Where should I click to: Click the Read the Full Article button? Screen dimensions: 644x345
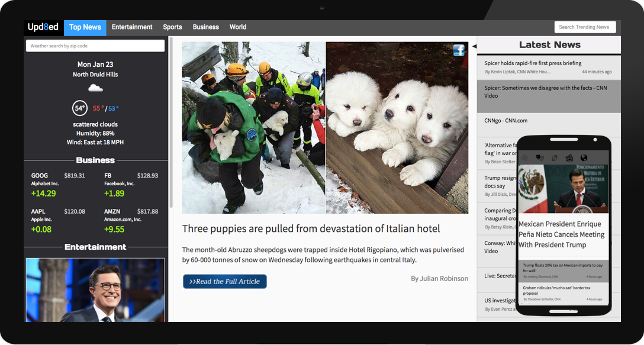[225, 281]
